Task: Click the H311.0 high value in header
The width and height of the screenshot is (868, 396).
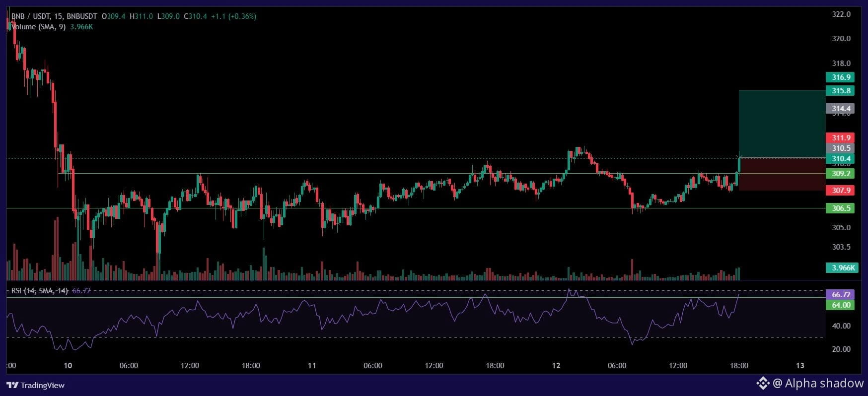Action: [142, 16]
